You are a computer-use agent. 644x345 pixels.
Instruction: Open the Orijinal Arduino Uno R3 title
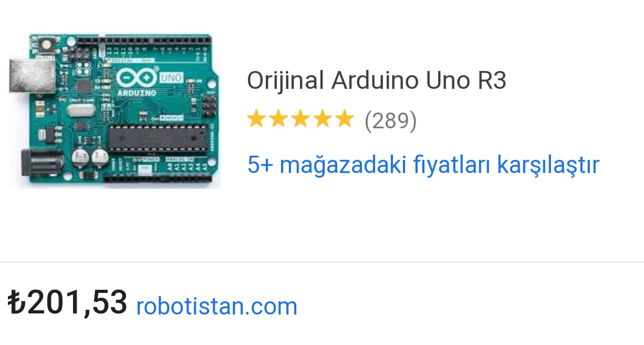click(377, 81)
